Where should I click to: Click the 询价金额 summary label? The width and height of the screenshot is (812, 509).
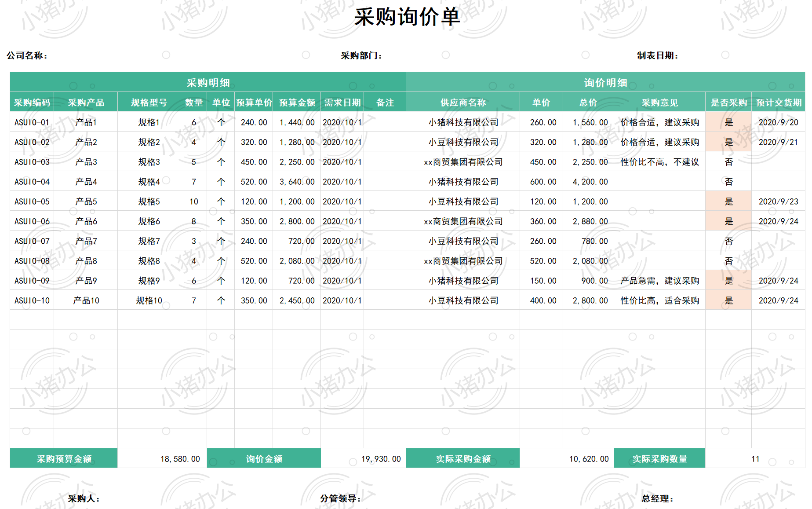[x=264, y=458]
